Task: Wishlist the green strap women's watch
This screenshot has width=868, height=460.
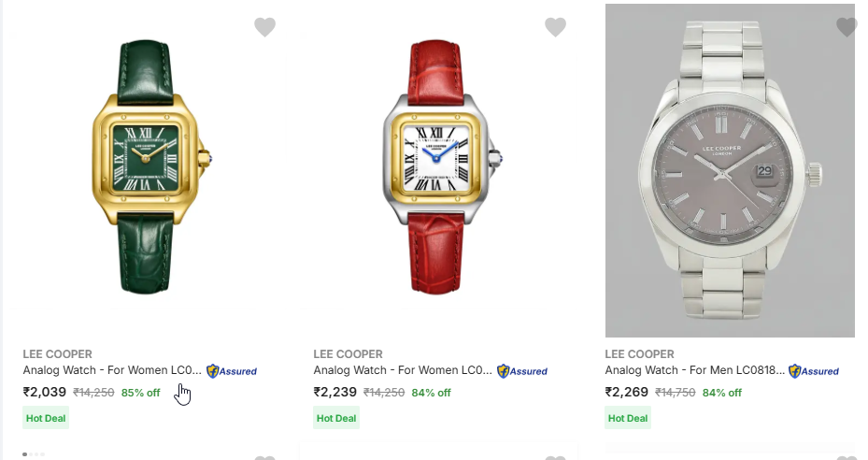Action: (265, 27)
